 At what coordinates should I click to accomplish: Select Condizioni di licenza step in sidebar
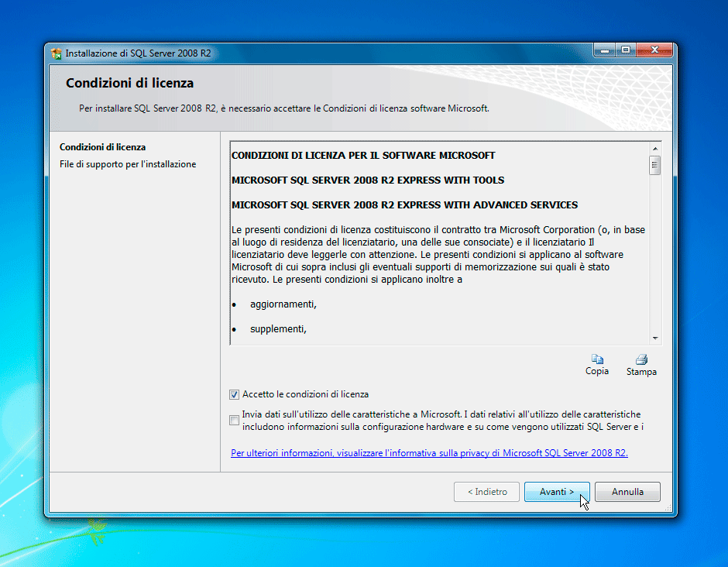click(102, 147)
